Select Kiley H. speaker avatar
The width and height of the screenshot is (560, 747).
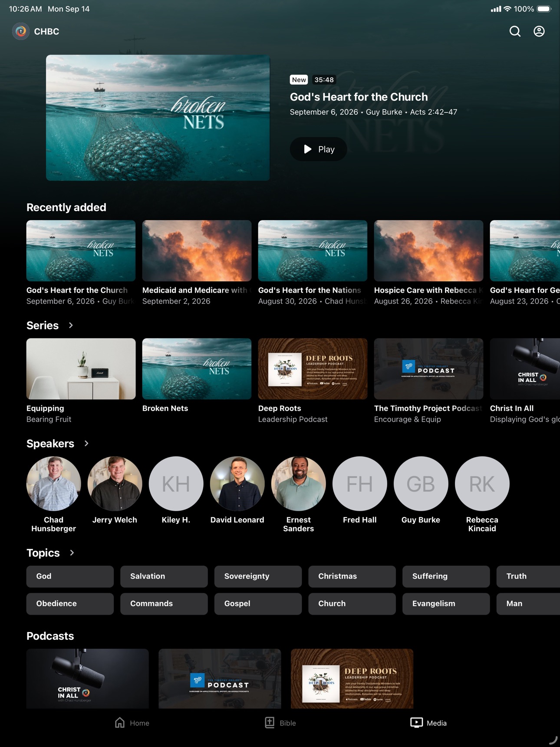[176, 484]
